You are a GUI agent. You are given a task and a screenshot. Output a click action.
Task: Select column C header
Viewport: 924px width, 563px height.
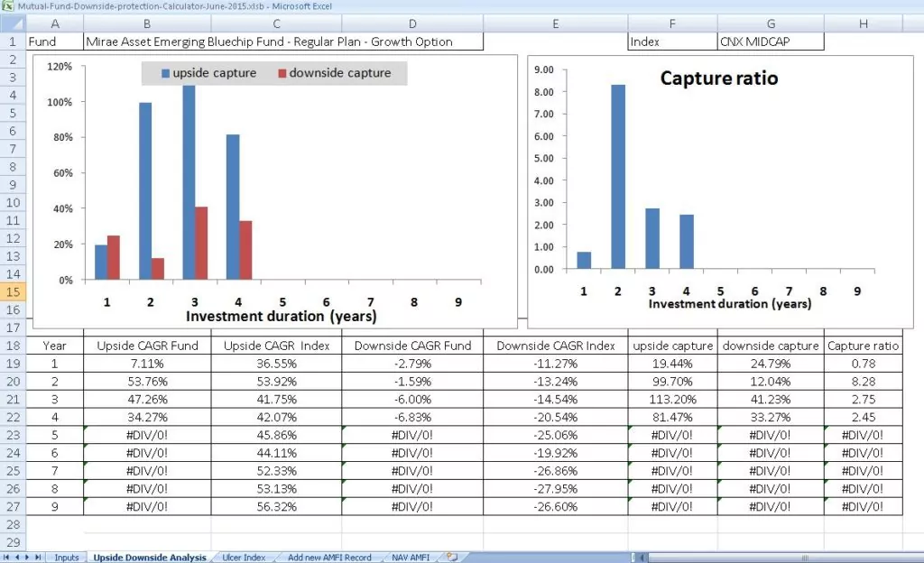pyautogui.click(x=276, y=23)
